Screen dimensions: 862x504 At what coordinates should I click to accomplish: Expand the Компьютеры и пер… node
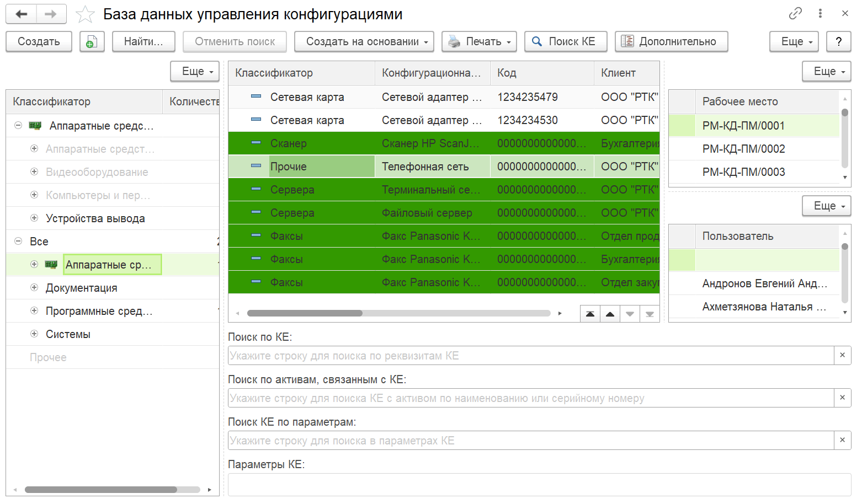coord(34,195)
